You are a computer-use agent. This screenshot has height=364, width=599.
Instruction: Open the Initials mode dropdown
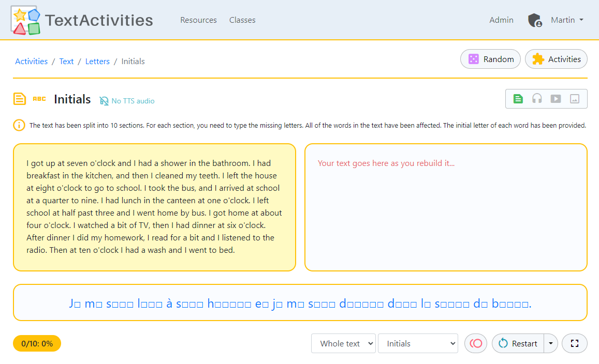pos(418,343)
